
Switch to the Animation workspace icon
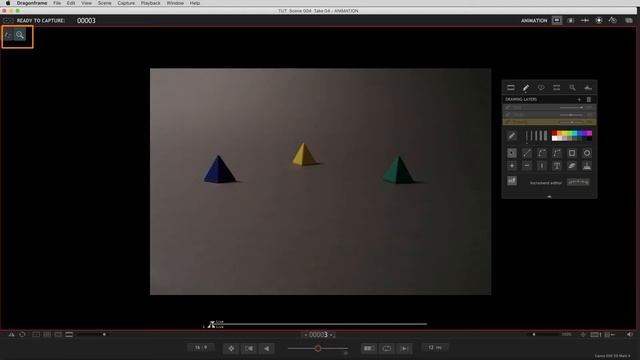[557, 20]
